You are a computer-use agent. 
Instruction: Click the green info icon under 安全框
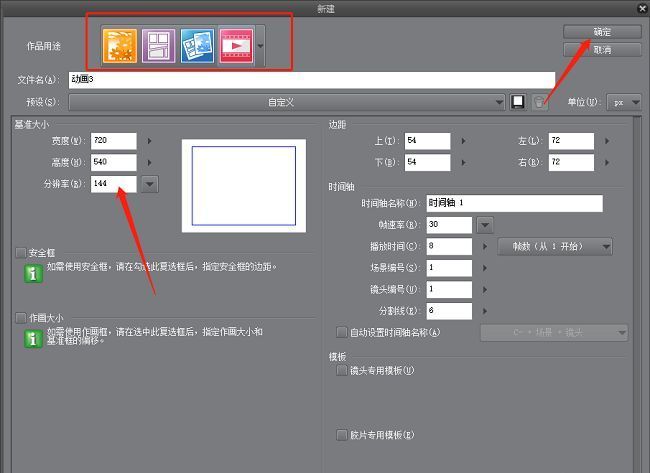32,271
